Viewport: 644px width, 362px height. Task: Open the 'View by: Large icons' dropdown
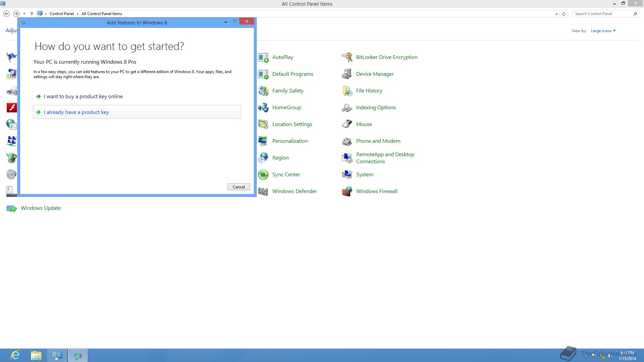603,31
